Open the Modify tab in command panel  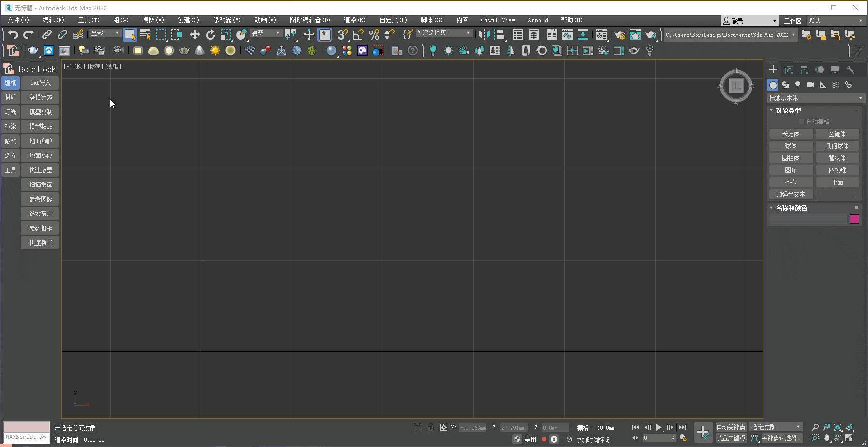point(789,70)
